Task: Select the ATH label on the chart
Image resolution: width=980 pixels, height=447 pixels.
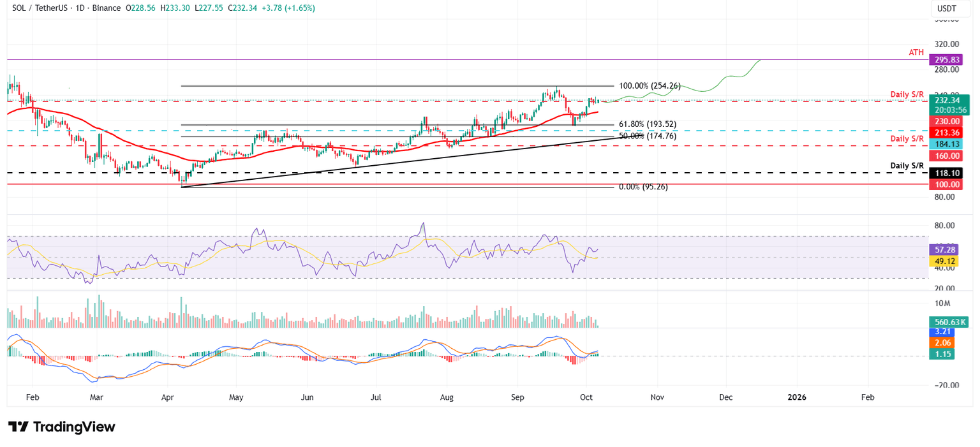Action: point(916,52)
